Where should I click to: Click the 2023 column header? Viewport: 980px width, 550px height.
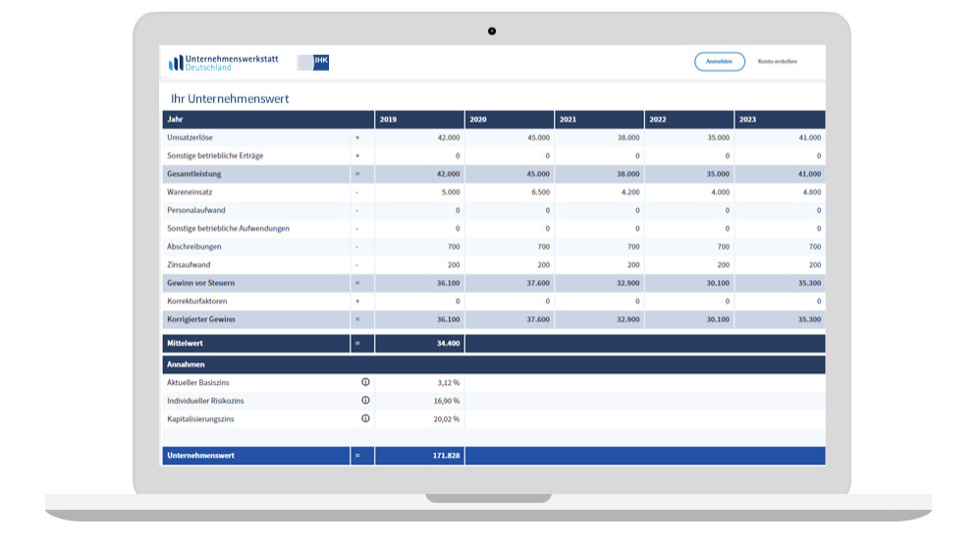[x=780, y=120]
